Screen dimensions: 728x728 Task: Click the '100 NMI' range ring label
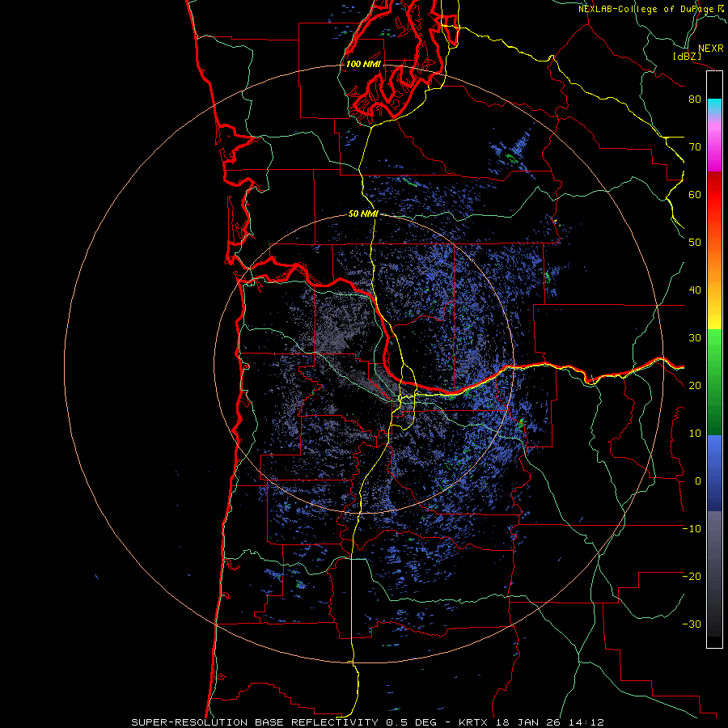(363, 64)
